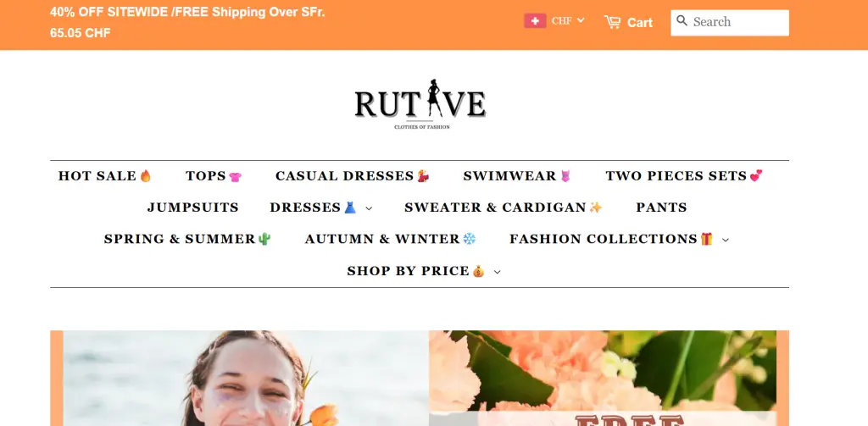Open the RUTIVE logo homepage link

[x=420, y=104]
